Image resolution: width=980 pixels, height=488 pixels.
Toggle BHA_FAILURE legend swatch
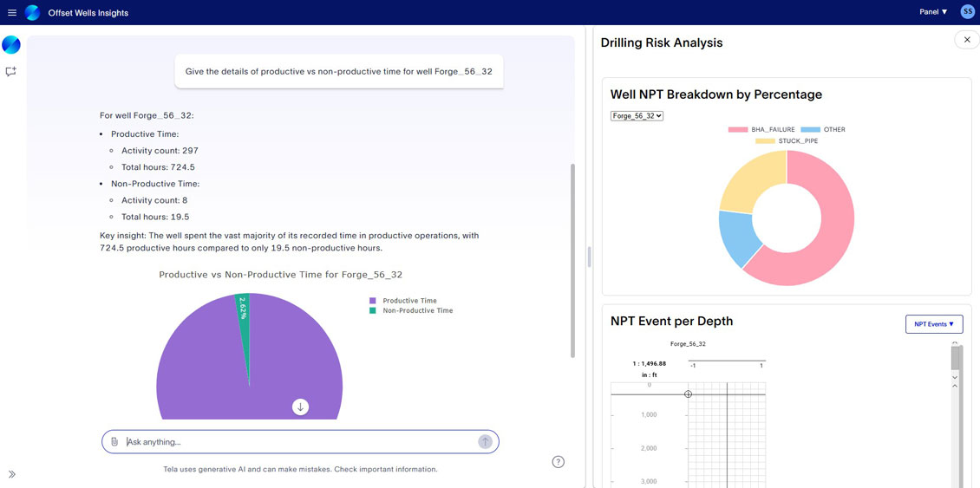tap(737, 129)
